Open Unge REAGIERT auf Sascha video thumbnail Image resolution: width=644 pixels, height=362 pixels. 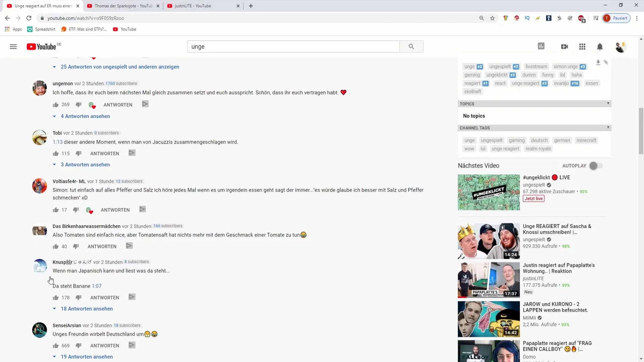489,241
